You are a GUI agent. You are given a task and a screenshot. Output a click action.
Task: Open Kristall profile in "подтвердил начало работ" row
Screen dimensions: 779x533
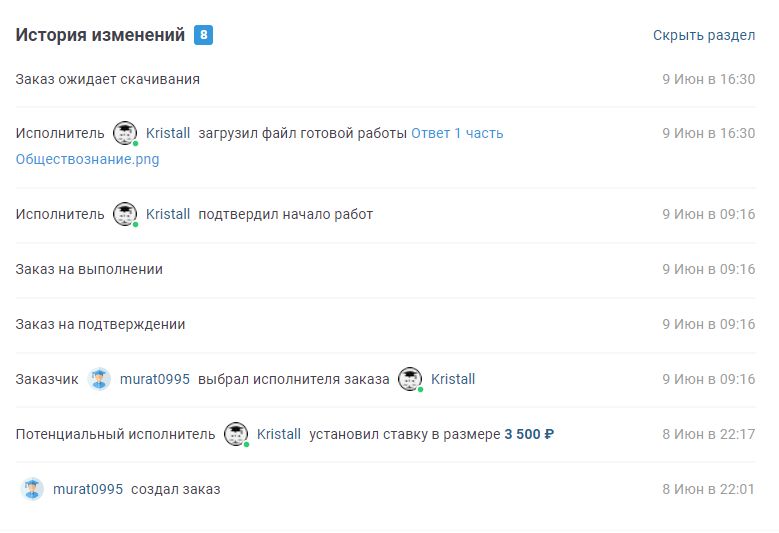coord(168,214)
